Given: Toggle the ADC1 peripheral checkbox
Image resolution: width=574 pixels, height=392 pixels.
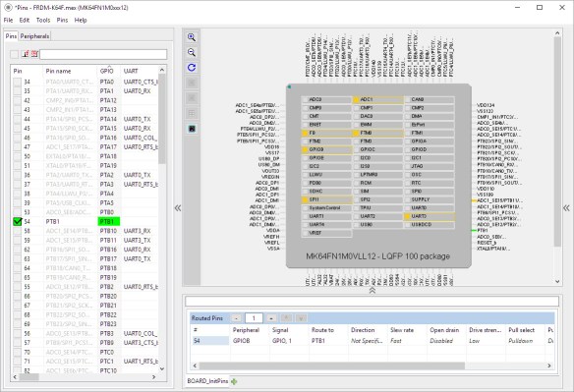Looking at the screenshot, I should click(356, 99).
